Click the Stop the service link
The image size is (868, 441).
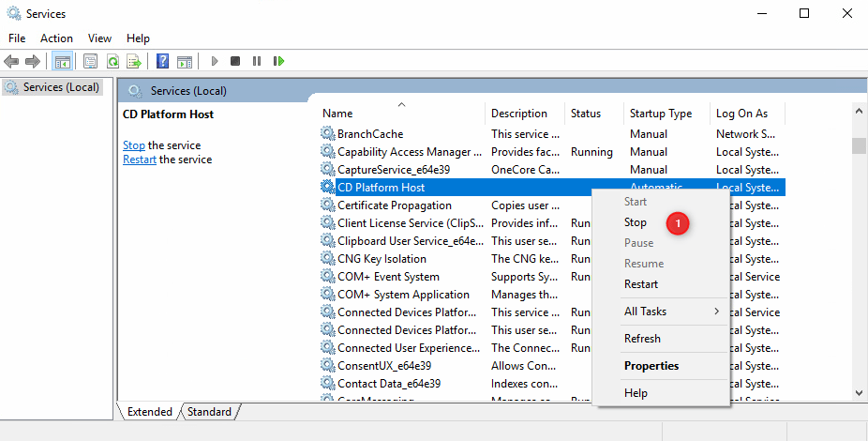point(134,145)
